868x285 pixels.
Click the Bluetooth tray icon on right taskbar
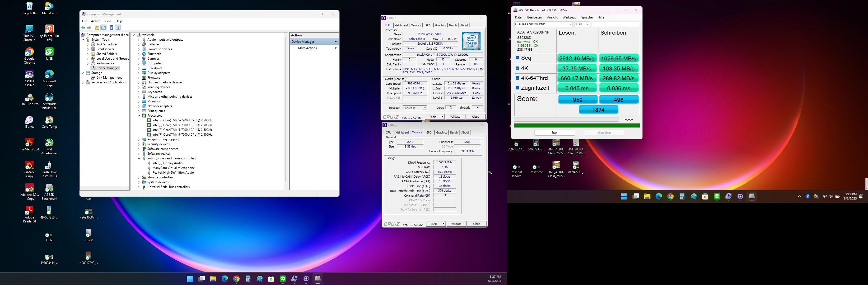pos(808,197)
